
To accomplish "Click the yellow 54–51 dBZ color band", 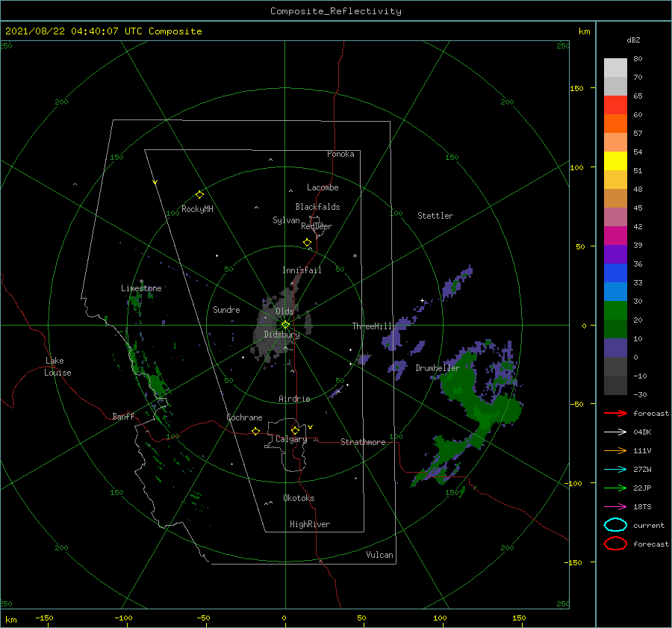I will (x=615, y=161).
